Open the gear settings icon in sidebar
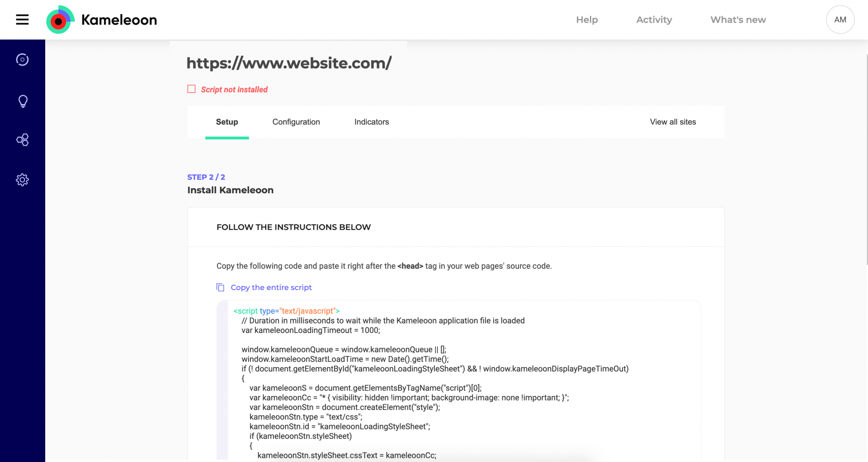This screenshot has height=462, width=868. [22, 180]
